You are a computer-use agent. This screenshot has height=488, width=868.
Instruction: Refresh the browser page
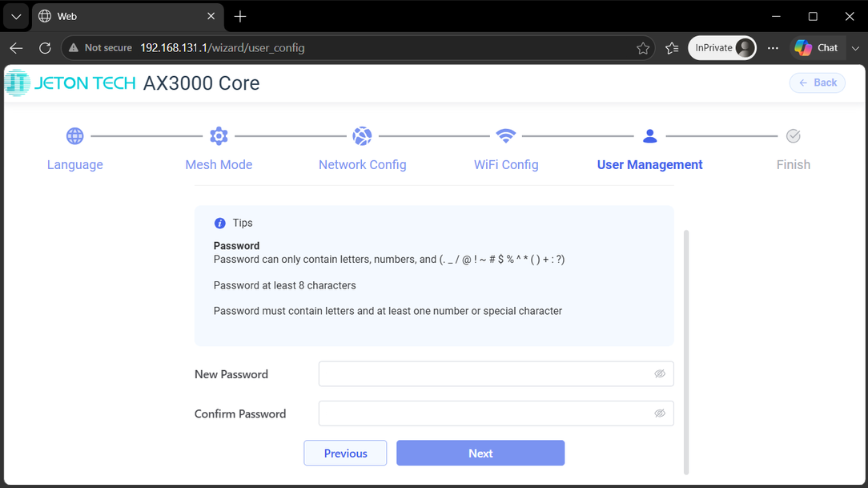coord(45,48)
